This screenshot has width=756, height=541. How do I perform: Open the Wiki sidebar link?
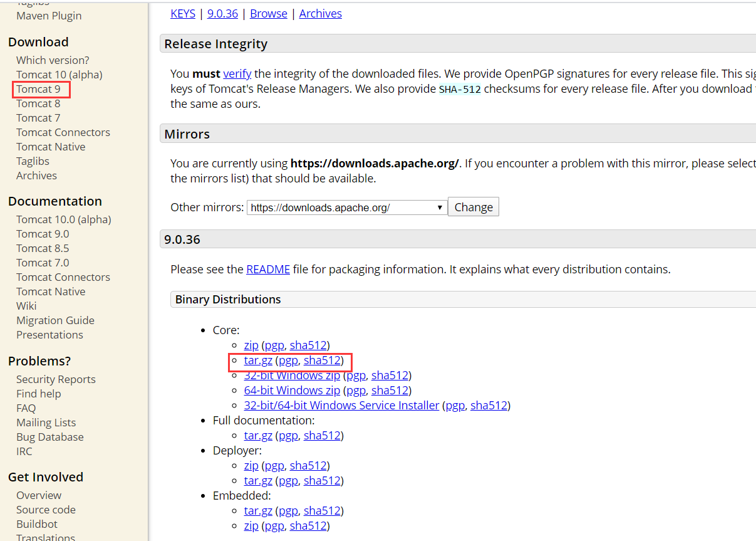(x=26, y=306)
